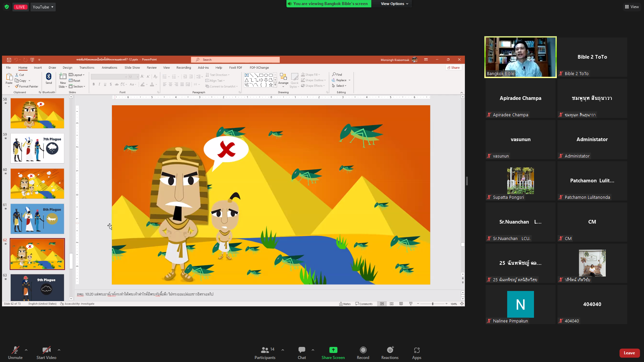This screenshot has height=362, width=644.
Task: Clear all formatting icon
Action: point(155,76)
